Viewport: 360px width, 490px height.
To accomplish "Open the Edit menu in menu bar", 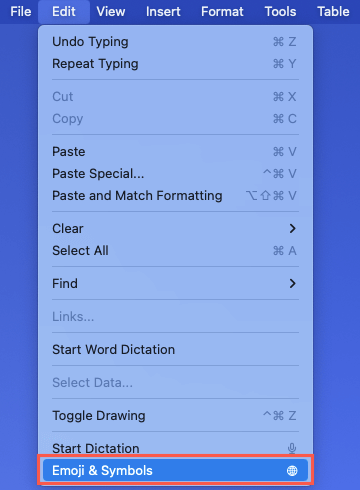I will 64,12.
